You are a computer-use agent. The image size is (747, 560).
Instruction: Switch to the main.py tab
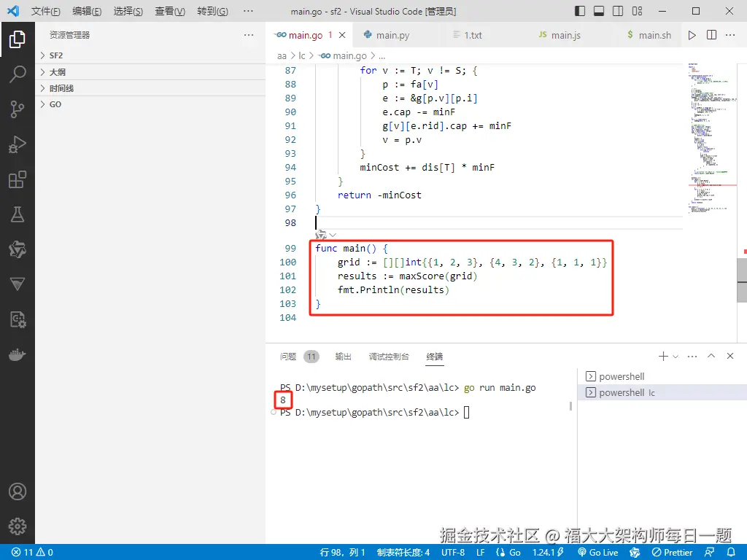[392, 35]
